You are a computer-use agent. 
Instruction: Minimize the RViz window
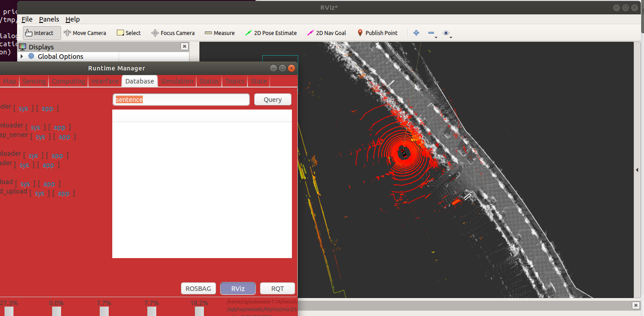point(616,8)
